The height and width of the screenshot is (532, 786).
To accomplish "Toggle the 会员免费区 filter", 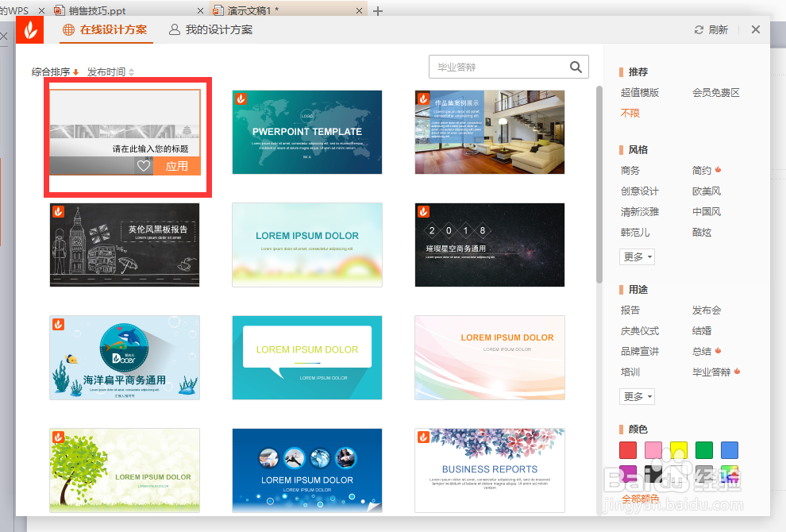I will [x=717, y=92].
